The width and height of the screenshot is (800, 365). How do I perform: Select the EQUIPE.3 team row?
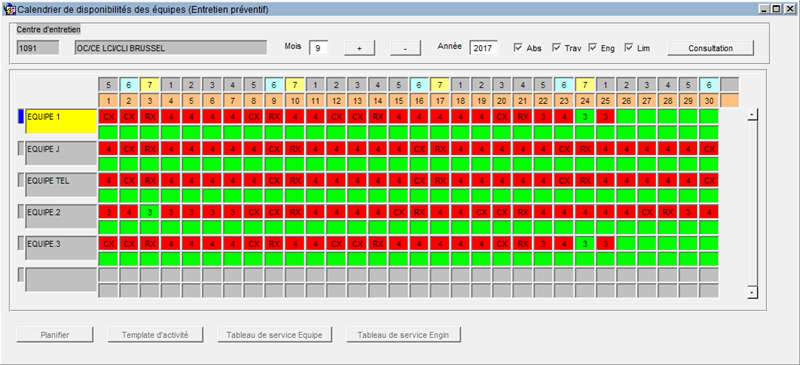[x=61, y=248]
